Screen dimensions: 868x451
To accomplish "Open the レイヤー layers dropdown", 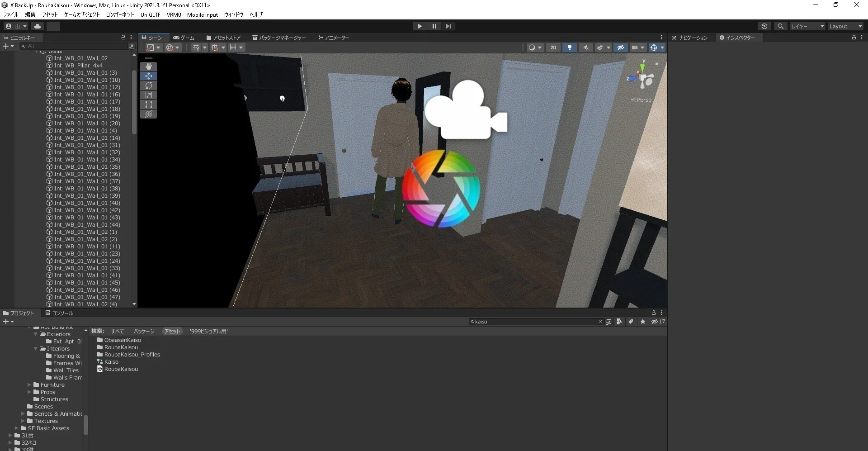I will coord(807,26).
